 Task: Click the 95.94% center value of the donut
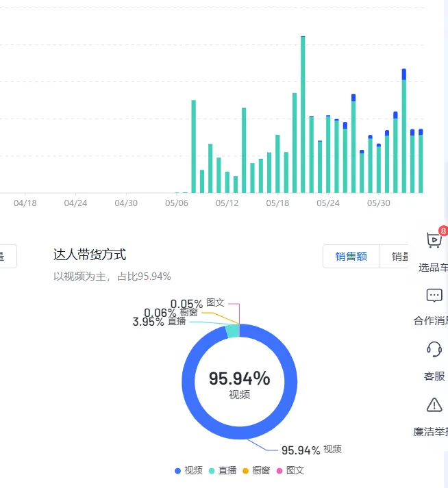(239, 378)
